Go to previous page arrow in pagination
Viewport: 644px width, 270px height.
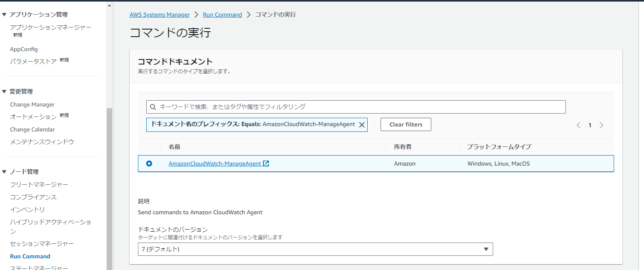click(578, 125)
